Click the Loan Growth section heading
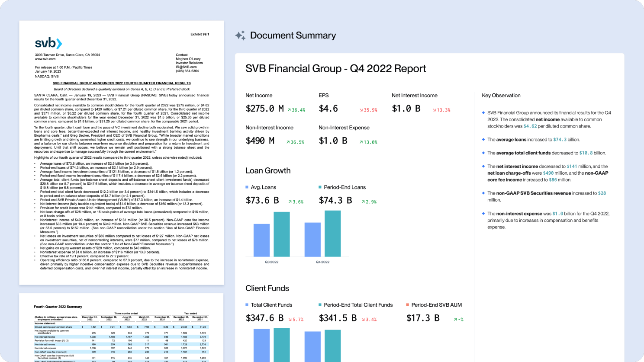 [x=268, y=171]
